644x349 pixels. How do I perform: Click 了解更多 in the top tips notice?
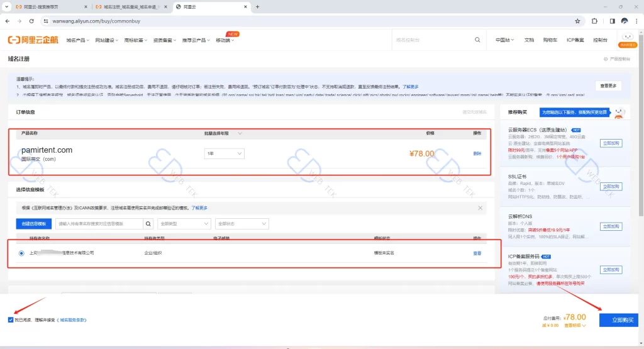tap(410, 87)
